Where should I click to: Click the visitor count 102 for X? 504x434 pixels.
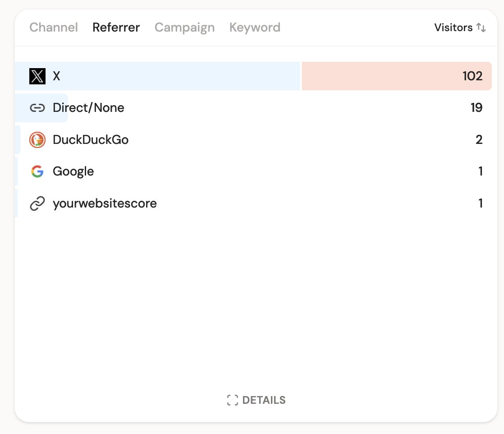[x=472, y=76]
